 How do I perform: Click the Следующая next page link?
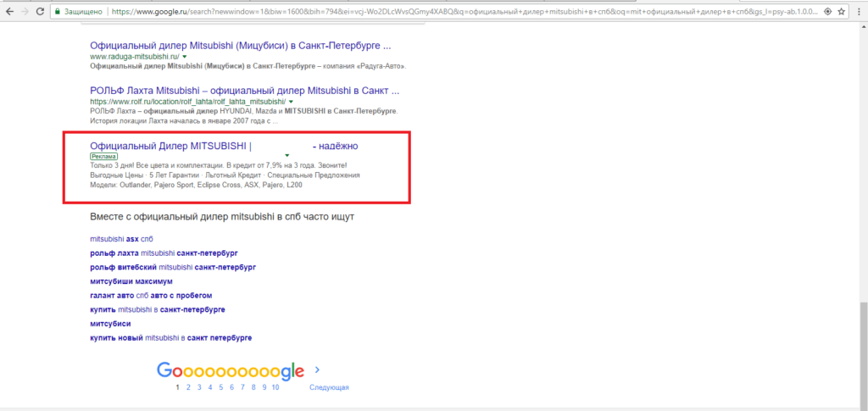329,388
